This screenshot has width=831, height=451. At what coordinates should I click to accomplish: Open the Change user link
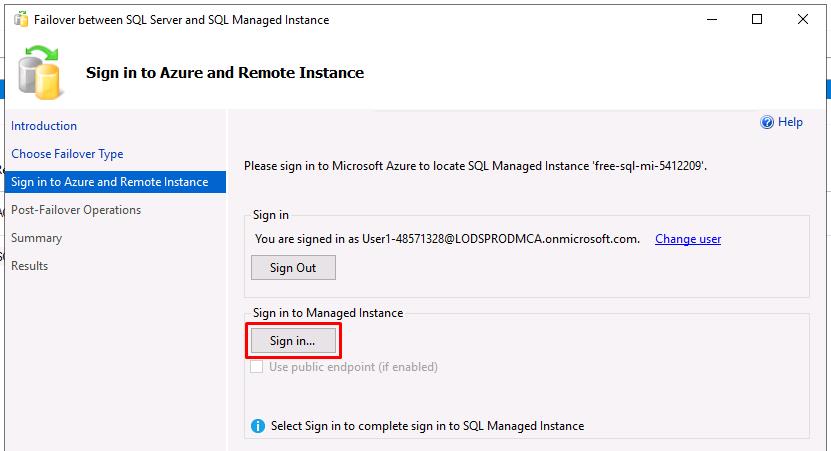pyautogui.click(x=688, y=239)
